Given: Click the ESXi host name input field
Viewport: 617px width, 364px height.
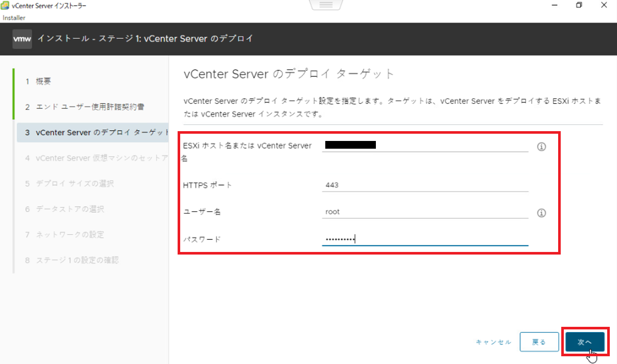Looking at the screenshot, I should tap(424, 145).
